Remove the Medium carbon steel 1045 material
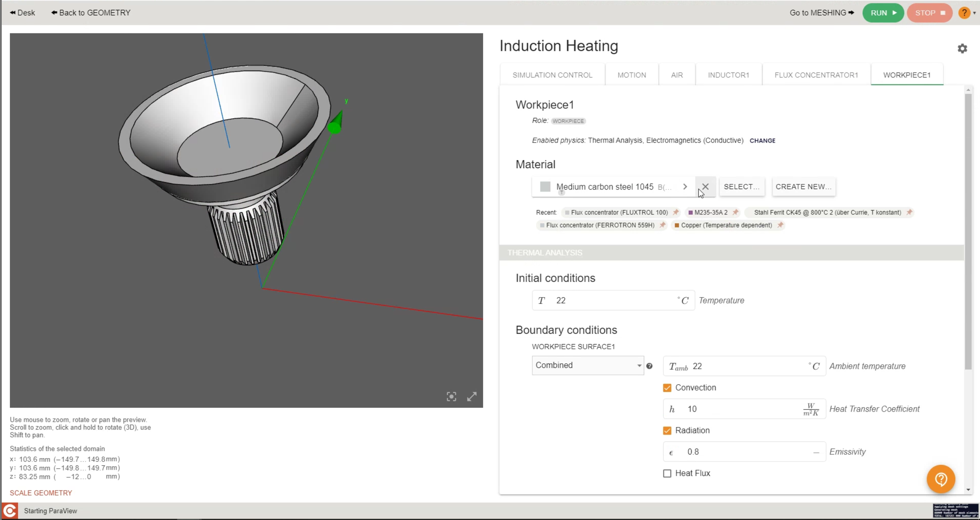 coord(705,187)
